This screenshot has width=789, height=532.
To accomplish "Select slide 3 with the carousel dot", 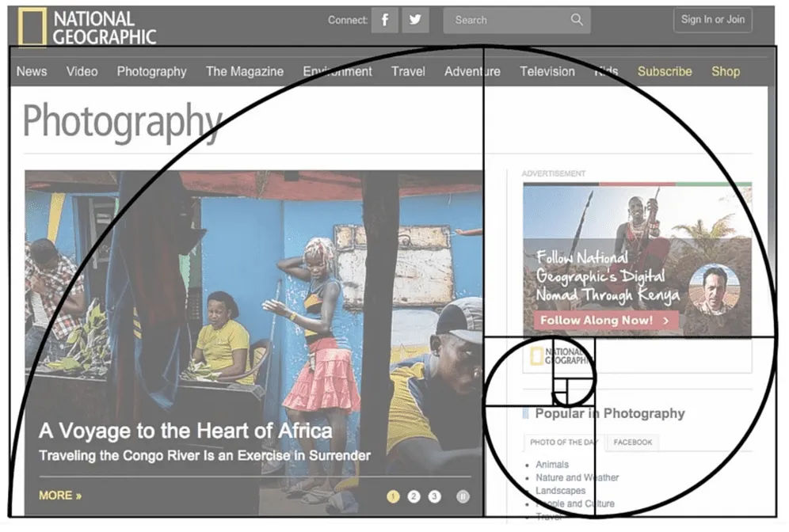I will (434, 496).
